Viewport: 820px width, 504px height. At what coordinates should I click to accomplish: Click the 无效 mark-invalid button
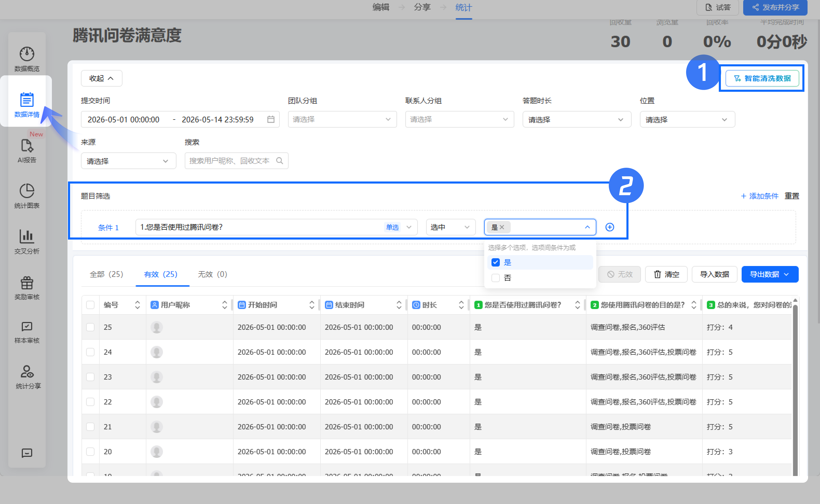(x=619, y=274)
